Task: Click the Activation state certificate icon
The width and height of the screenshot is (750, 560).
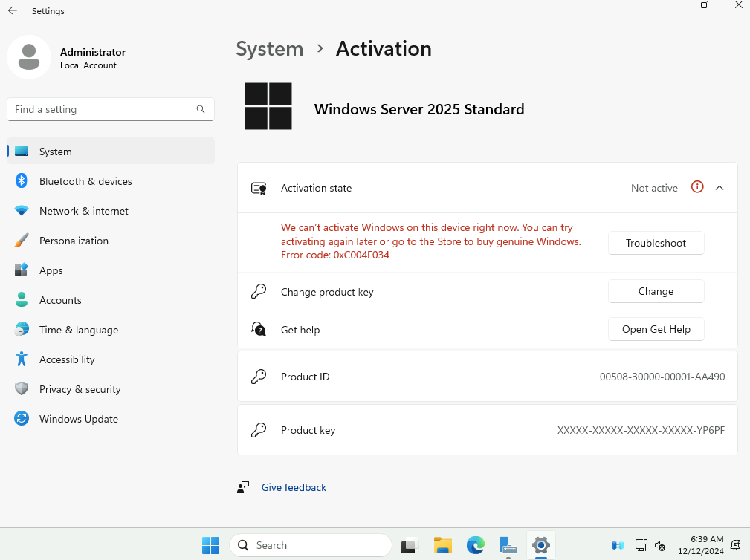Action: click(259, 188)
